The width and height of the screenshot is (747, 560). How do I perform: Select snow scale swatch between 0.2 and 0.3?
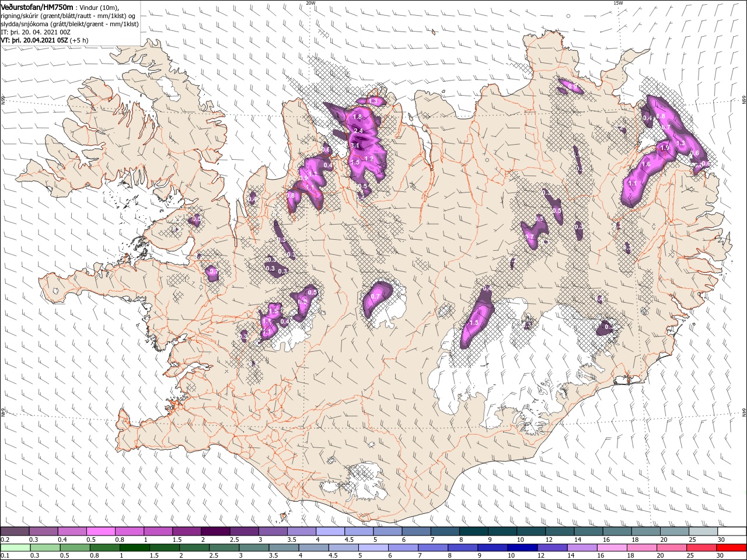15,531
